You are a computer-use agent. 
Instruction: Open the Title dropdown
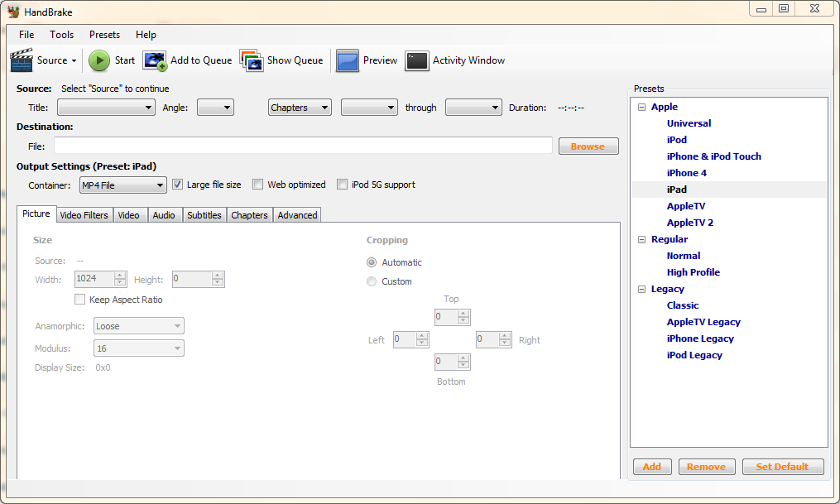[x=106, y=108]
